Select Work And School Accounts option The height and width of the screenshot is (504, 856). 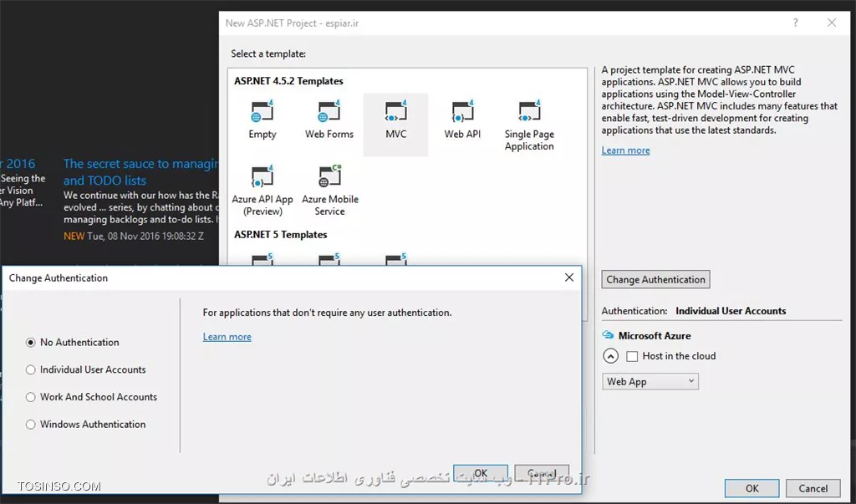click(31, 397)
